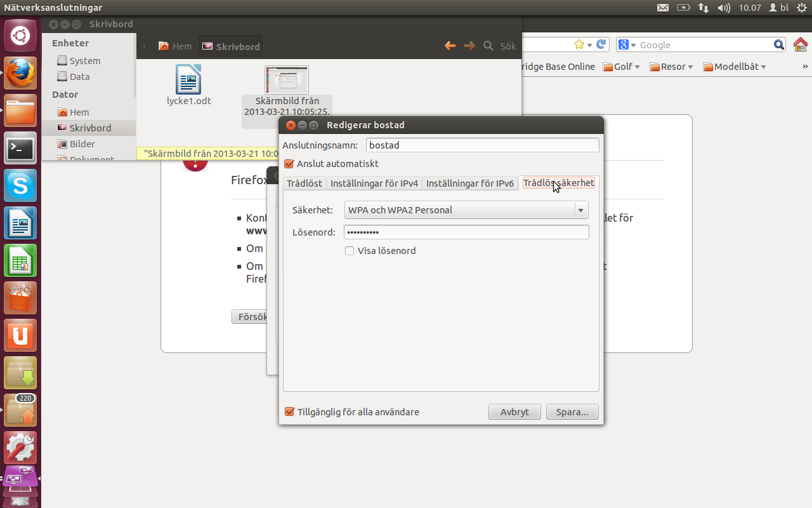Click Bridge Base Online bookmark
Viewport: 812px width, 508px height.
pyautogui.click(x=558, y=67)
